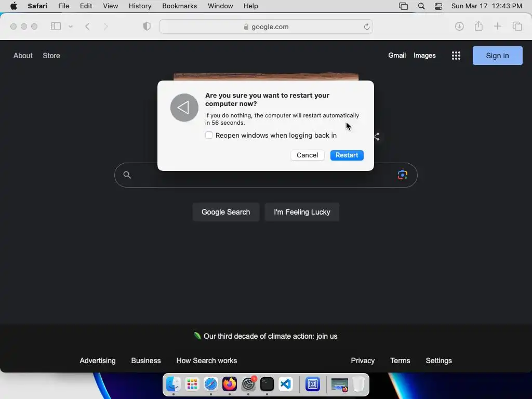Open the Store link

point(51,56)
